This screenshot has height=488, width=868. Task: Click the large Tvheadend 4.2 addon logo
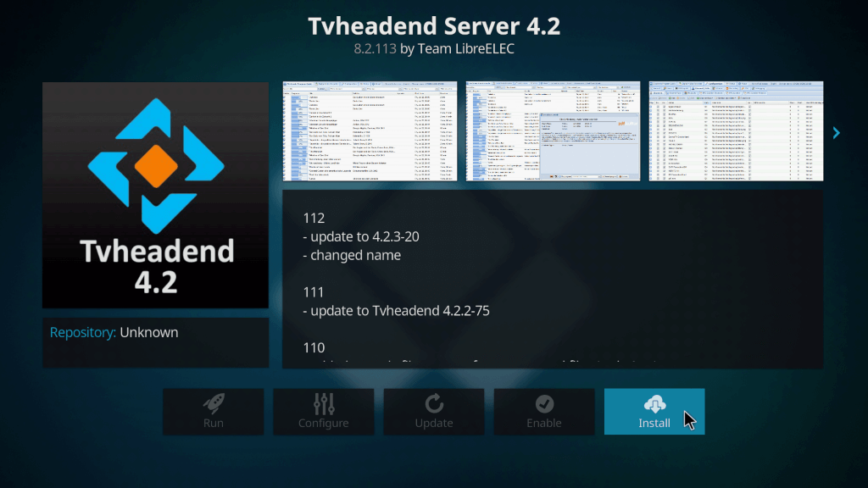pyautogui.click(x=156, y=195)
